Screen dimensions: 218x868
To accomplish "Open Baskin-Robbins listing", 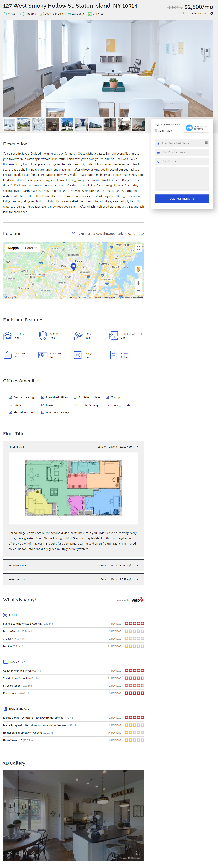I will tap(12, 631).
